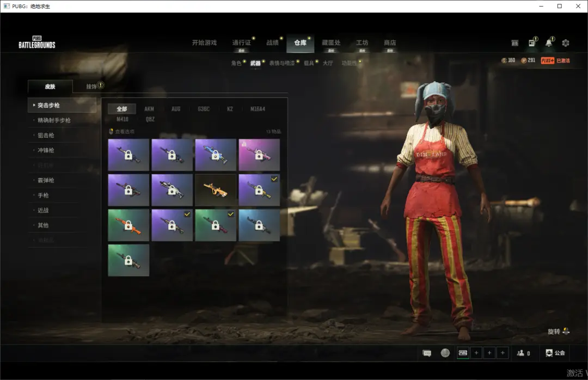Click the PUBG Battlegrounds logo

(37, 42)
